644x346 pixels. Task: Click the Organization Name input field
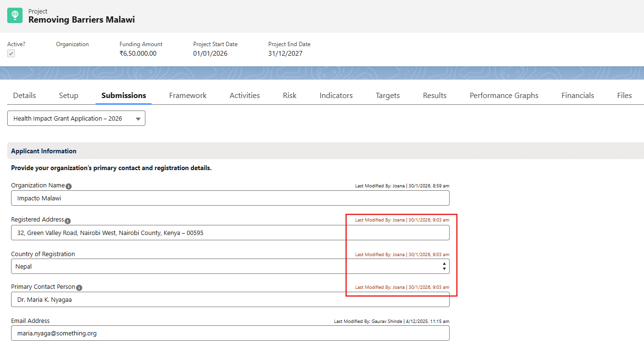pos(230,198)
